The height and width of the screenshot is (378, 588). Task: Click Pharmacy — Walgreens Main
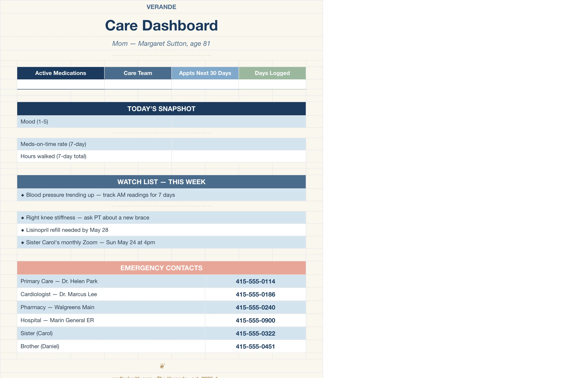(57, 307)
